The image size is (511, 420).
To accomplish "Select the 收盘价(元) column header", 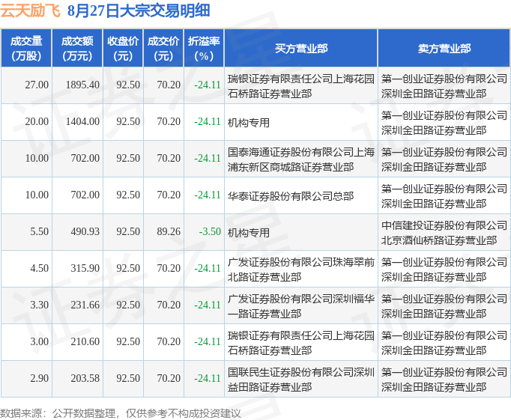I will click(x=123, y=48).
